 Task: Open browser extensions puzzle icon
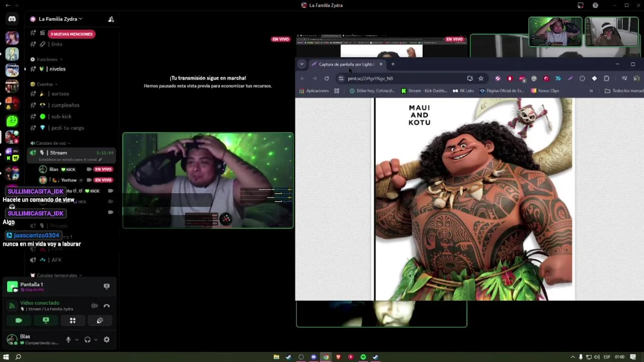606,78
